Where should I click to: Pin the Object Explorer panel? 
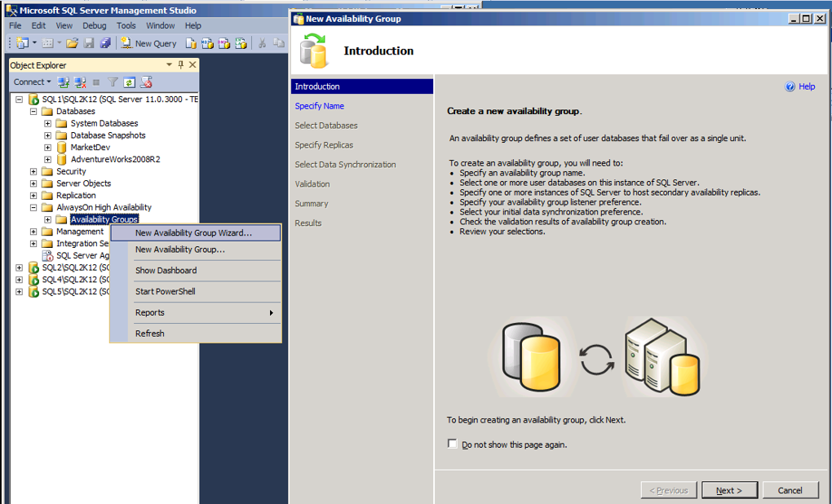180,64
